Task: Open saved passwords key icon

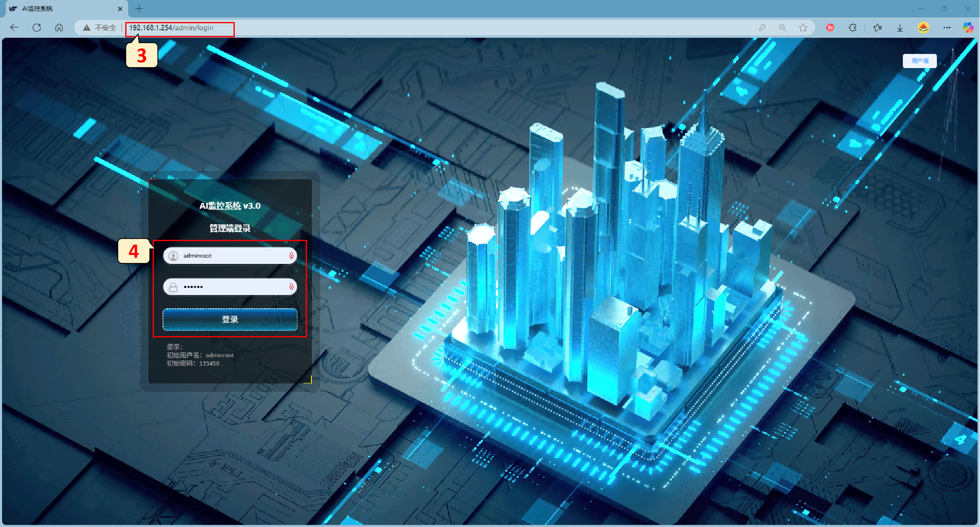Action: (762, 28)
